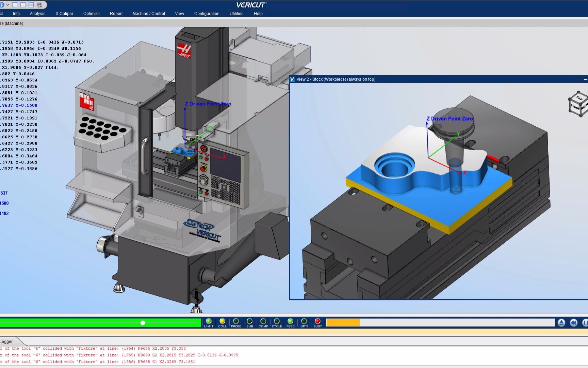Toggle the FEED indicator light
Viewport: 588px width, 368px height.
tap(290, 321)
